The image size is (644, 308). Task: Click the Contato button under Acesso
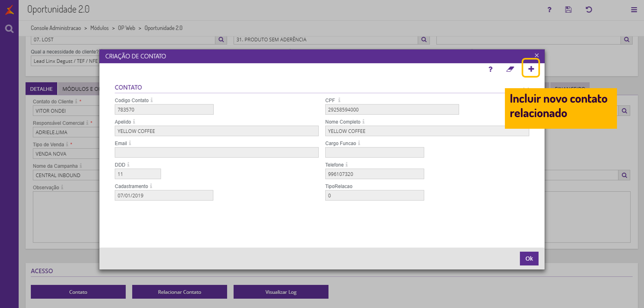tap(78, 292)
